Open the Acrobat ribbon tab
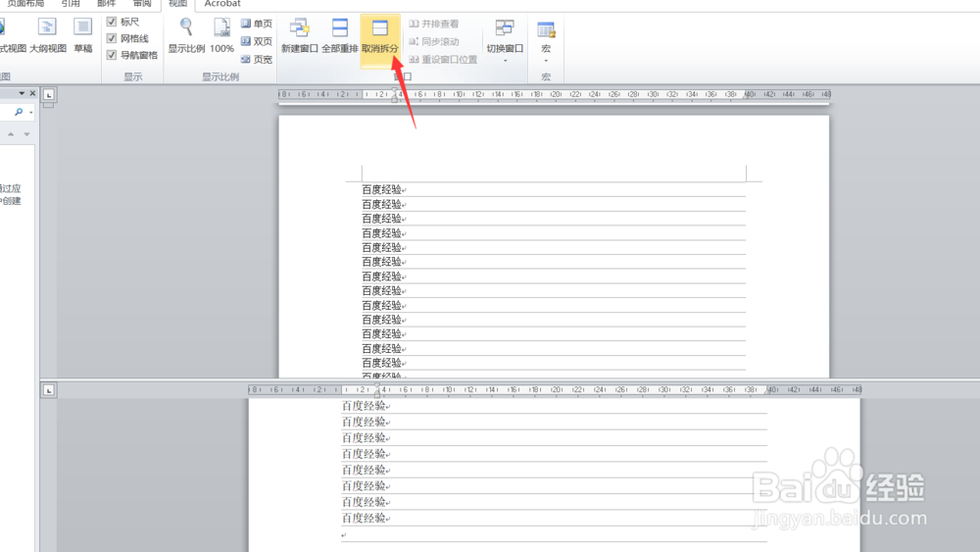This screenshot has width=980, height=552. click(x=222, y=4)
